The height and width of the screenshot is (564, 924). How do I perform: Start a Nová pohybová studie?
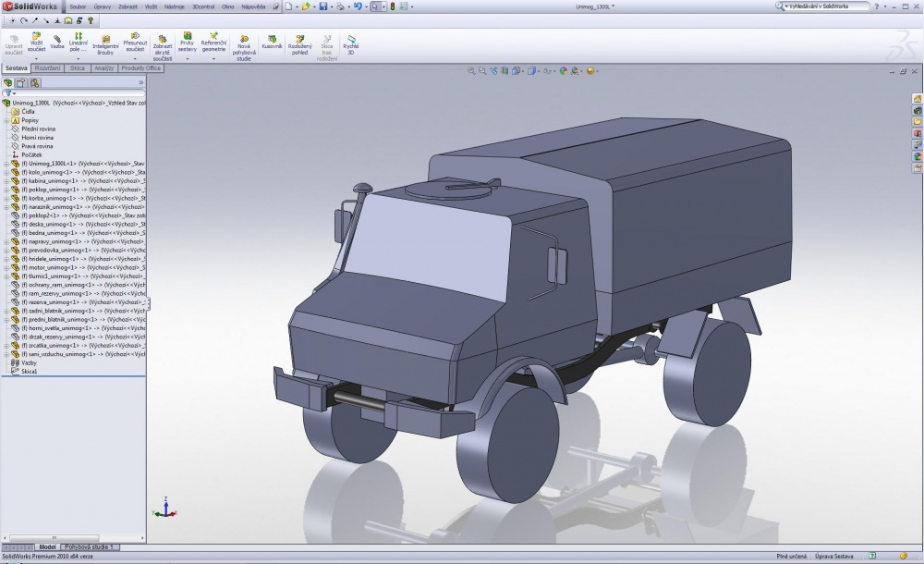(244, 48)
